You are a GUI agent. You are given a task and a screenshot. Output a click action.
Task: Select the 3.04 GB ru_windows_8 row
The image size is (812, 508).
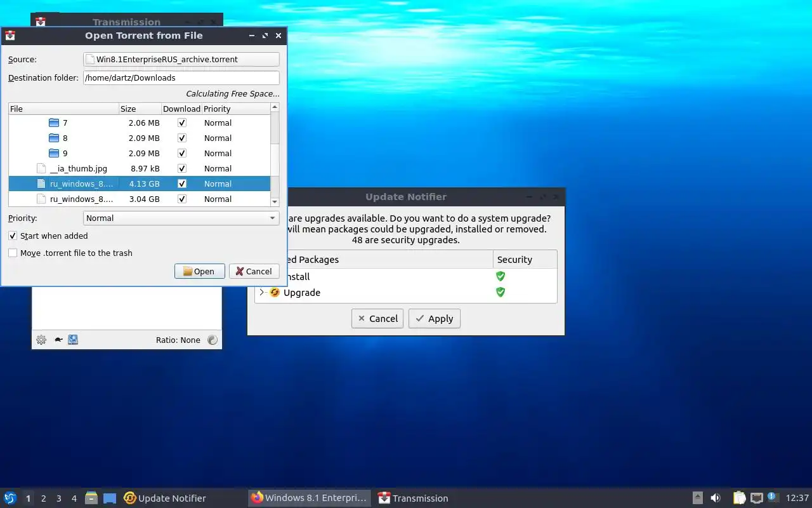(x=140, y=199)
